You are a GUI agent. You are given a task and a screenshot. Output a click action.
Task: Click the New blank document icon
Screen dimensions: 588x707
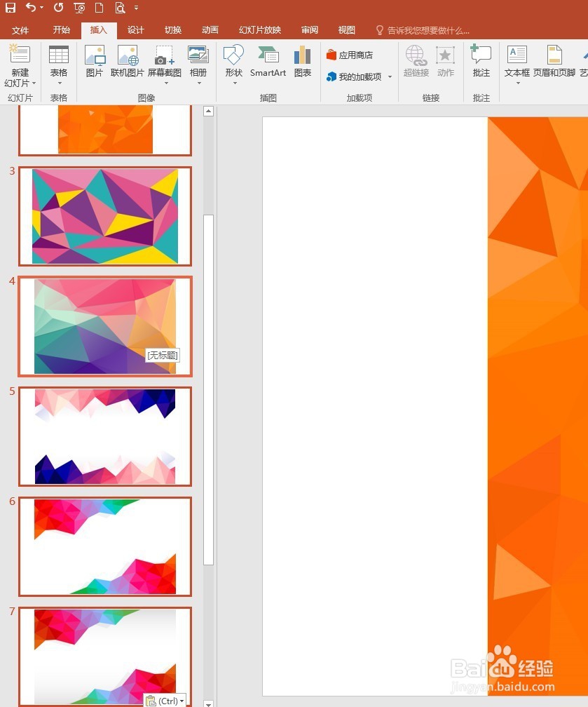(99, 8)
